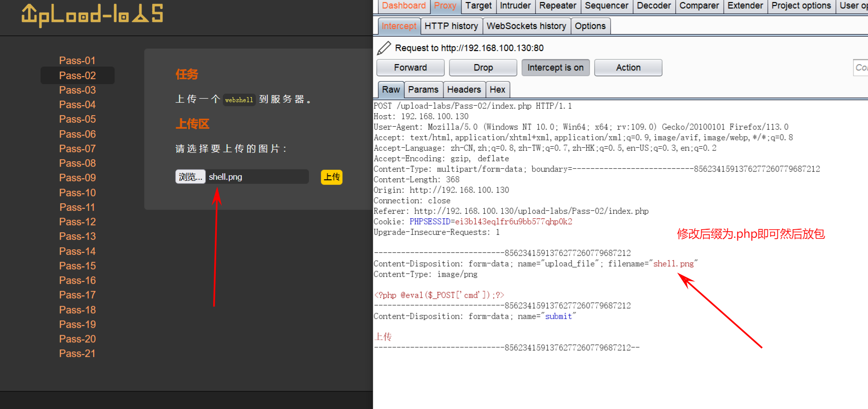Switch to the Params view tab
868x409 pixels.
tap(423, 90)
